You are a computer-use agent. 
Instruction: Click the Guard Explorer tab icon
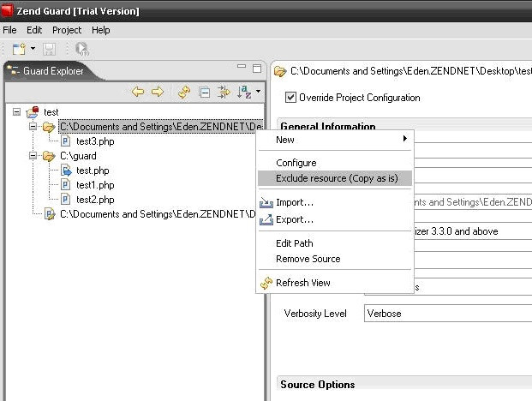[x=13, y=70]
